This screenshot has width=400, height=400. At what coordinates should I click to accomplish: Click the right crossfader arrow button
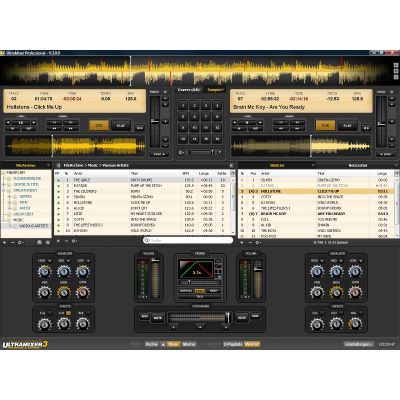(x=226, y=327)
